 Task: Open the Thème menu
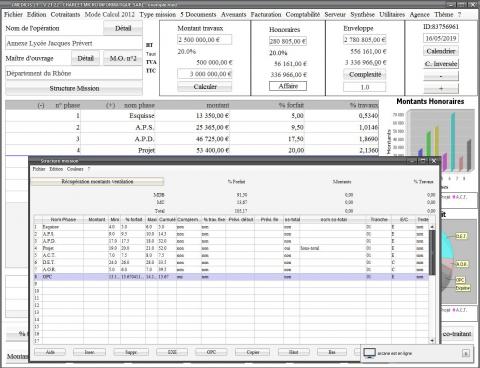tap(444, 15)
